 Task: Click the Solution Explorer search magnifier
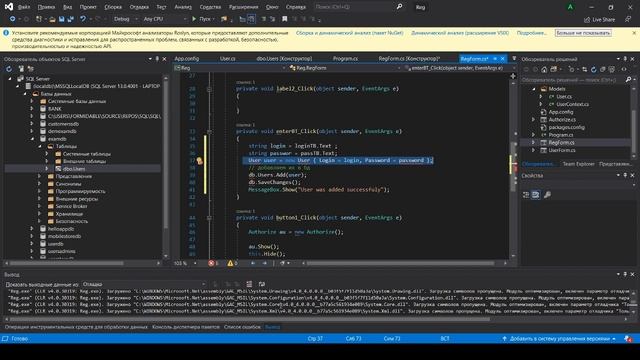coord(628,80)
